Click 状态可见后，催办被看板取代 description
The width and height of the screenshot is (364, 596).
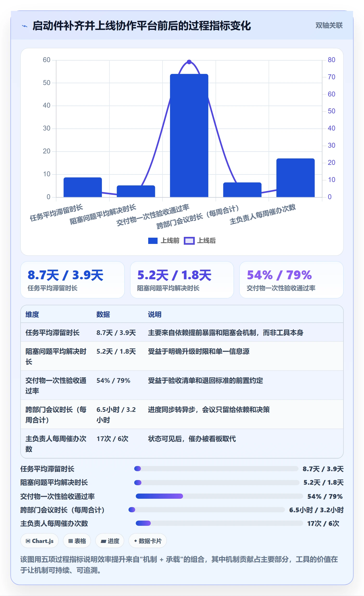(192, 439)
